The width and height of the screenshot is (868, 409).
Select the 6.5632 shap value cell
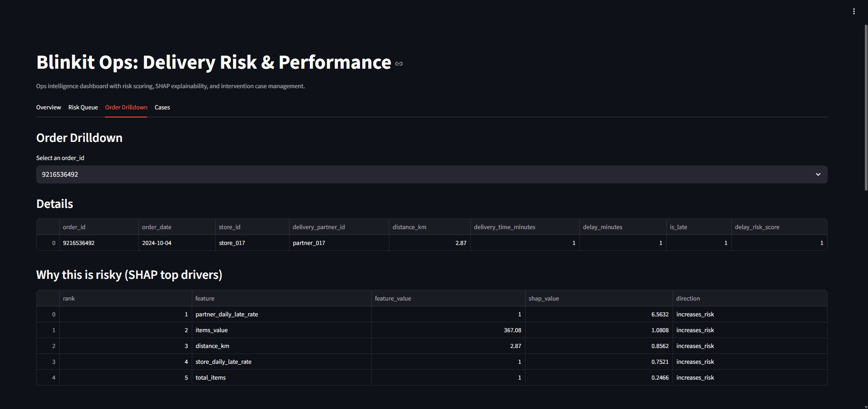(x=599, y=315)
